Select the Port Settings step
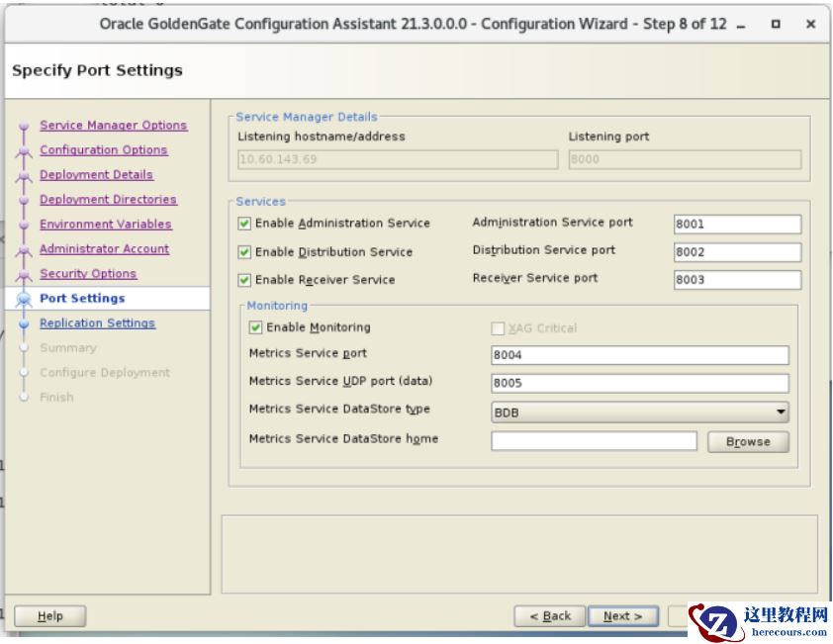Viewport: 833px width, 644px height. coord(82,299)
